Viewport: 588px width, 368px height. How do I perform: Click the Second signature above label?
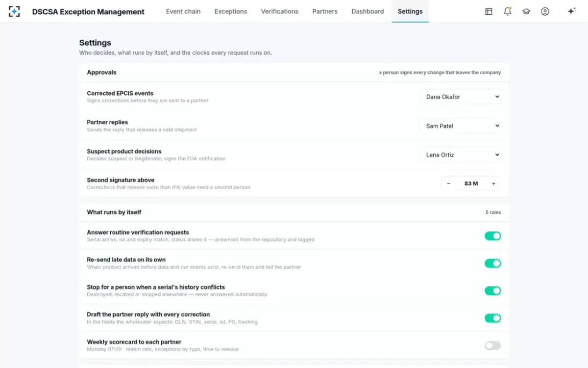pos(121,180)
